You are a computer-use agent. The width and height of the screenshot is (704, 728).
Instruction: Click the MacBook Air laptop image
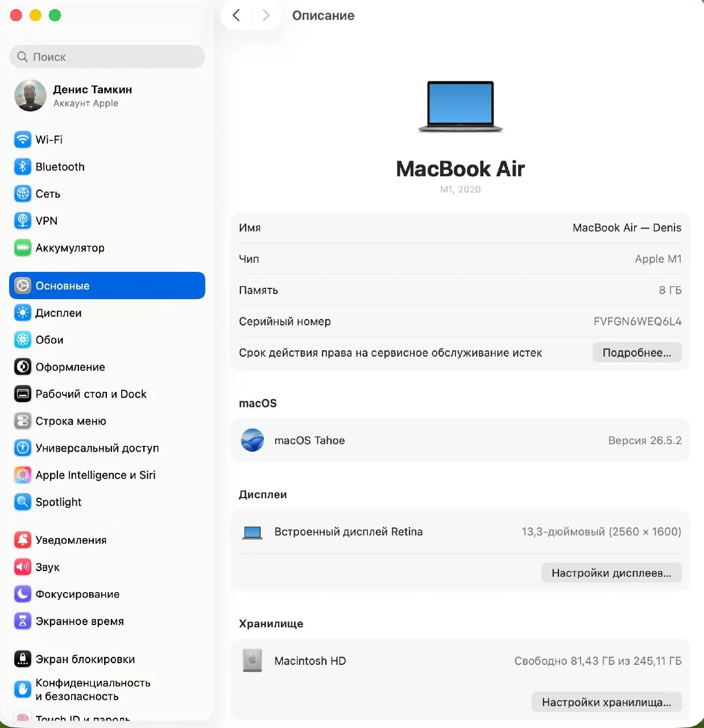[x=461, y=106]
